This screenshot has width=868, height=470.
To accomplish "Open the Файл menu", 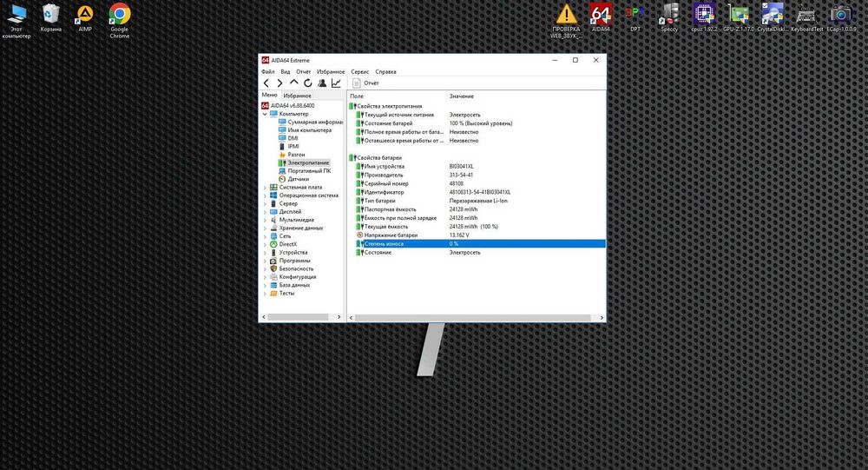I will tap(268, 71).
